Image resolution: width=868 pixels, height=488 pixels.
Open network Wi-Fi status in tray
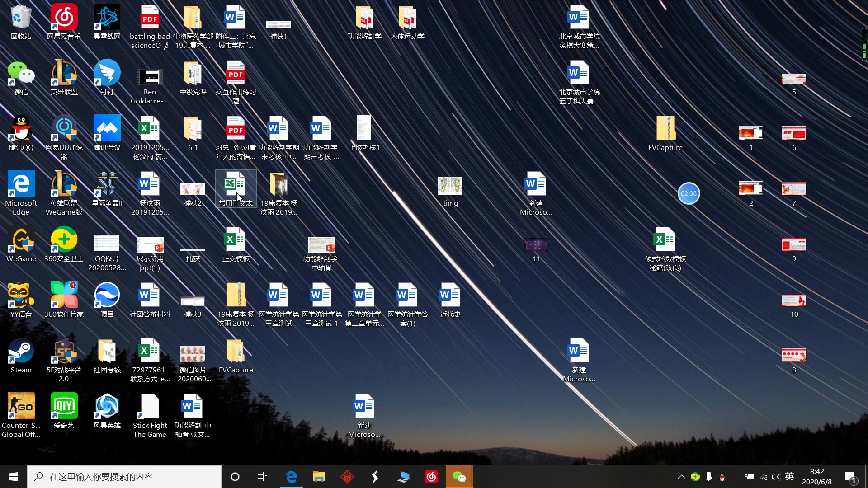pyautogui.click(x=764, y=477)
